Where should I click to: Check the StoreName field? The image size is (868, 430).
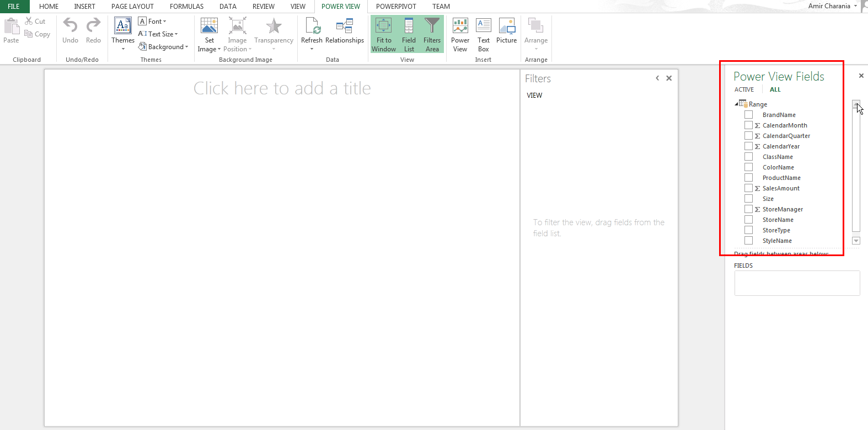pos(748,220)
